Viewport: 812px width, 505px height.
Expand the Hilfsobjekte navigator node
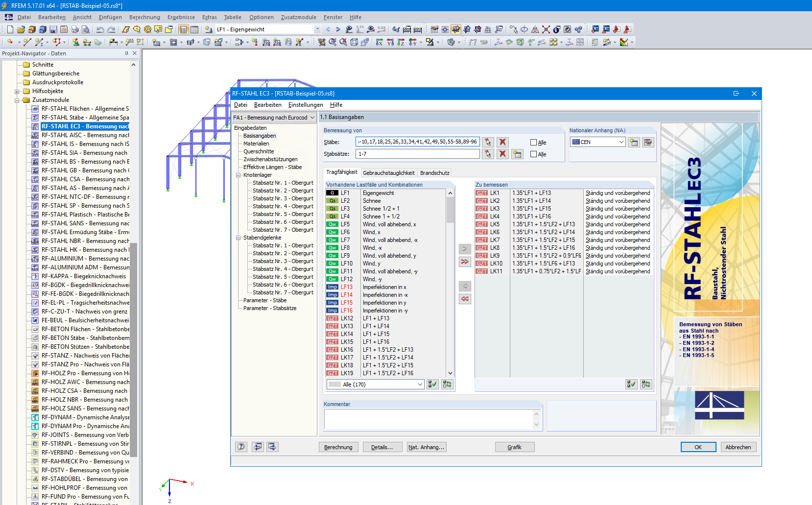[x=17, y=91]
